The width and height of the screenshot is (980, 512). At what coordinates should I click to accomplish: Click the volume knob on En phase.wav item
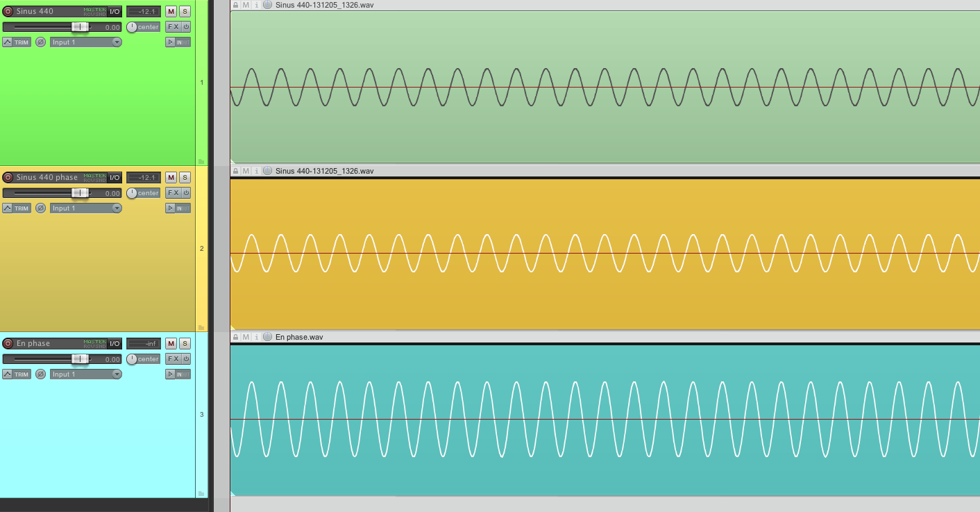click(x=267, y=337)
